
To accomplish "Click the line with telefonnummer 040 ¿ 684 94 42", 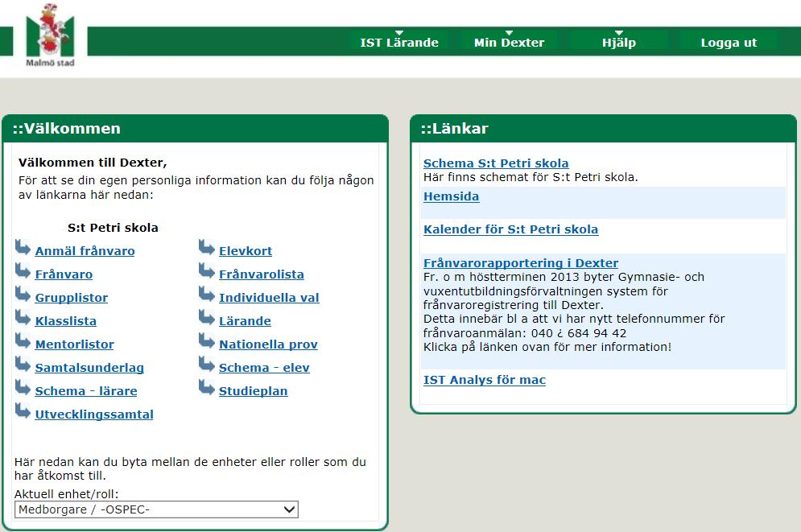I will (525, 333).
